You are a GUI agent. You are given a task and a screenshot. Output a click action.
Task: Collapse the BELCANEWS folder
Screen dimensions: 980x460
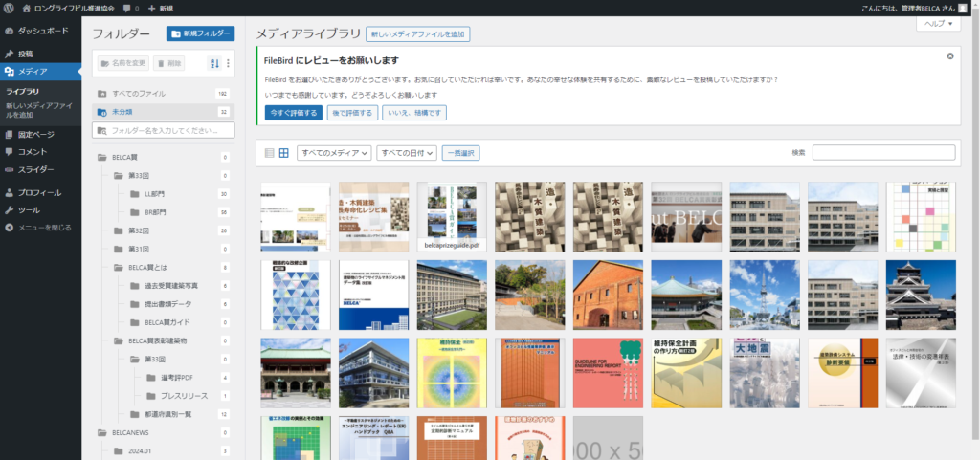[101, 432]
